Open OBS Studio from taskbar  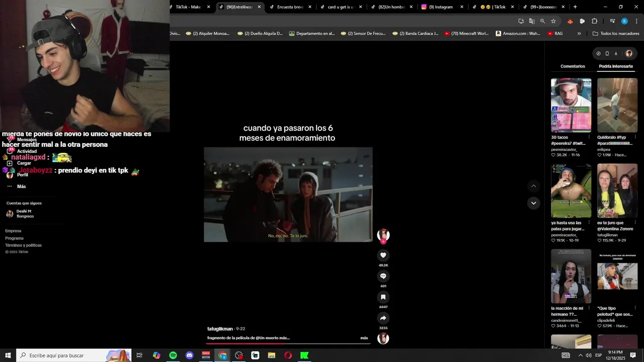coord(238,355)
